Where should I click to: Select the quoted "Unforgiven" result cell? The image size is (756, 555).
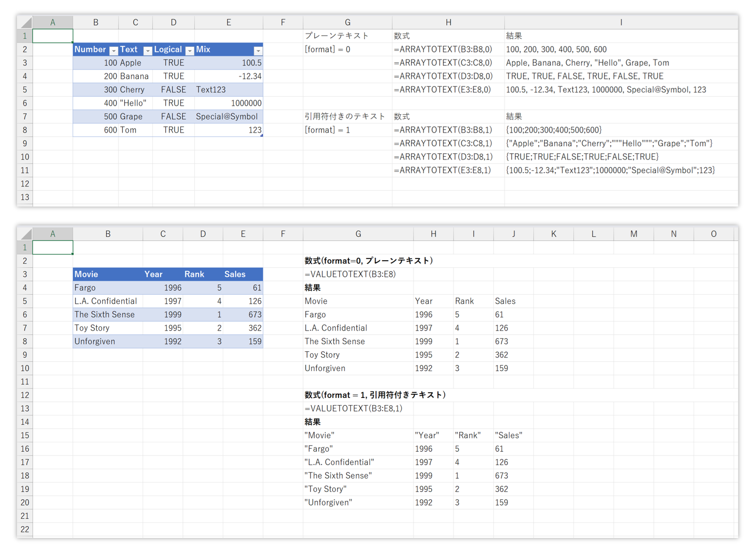point(358,503)
